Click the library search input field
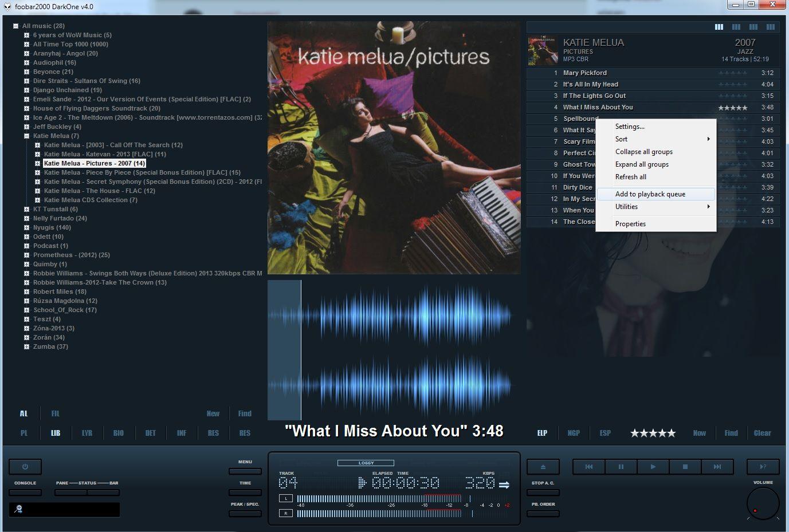Viewport: 789px width, 532px height. point(64,509)
